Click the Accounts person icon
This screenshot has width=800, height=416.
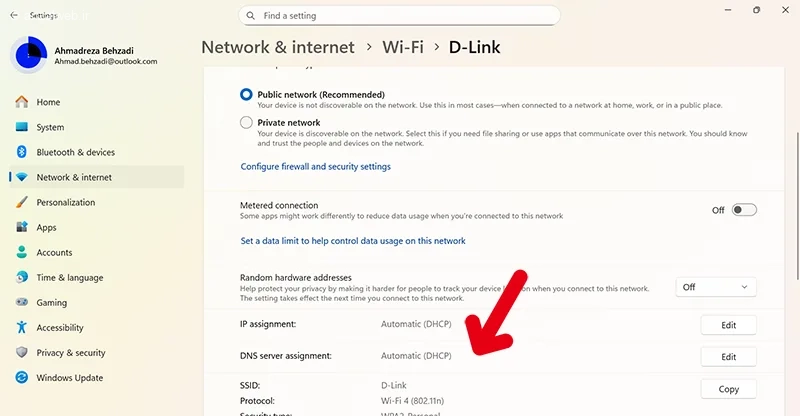tap(22, 253)
